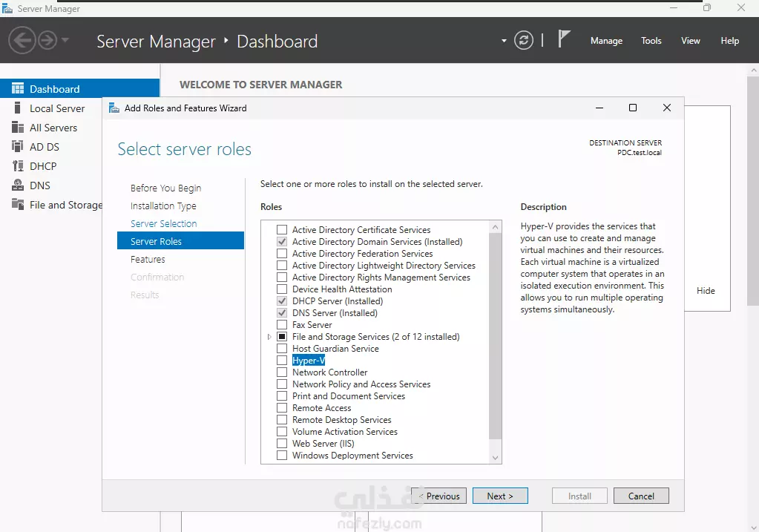
Task: Check Volume Activation Services
Action: [282, 431]
